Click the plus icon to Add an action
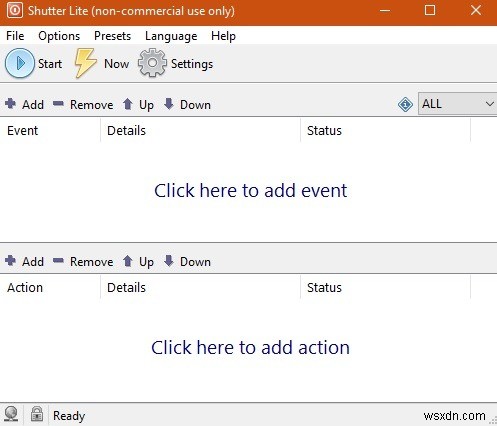The image size is (497, 426). (10, 261)
